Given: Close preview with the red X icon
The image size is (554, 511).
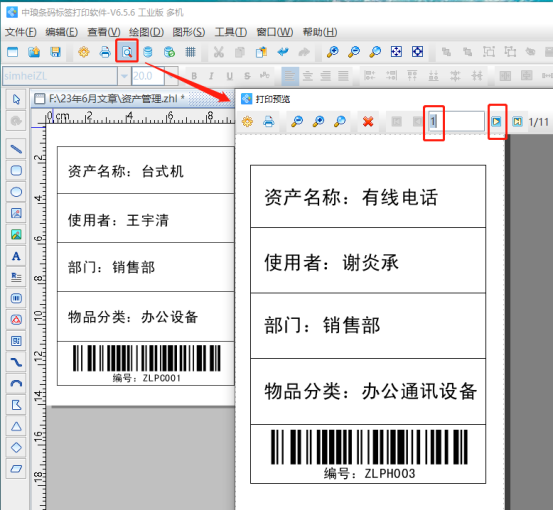Looking at the screenshot, I should (x=368, y=122).
